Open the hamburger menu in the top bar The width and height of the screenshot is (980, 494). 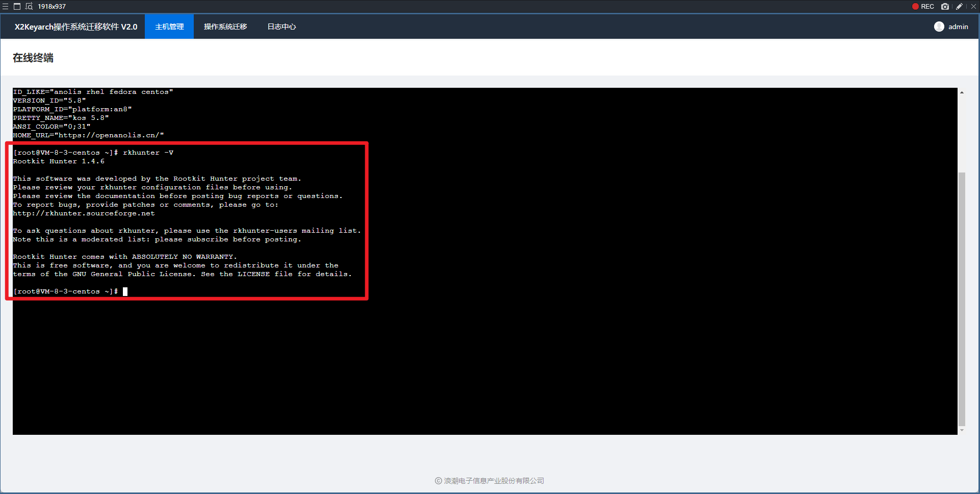pos(6,7)
